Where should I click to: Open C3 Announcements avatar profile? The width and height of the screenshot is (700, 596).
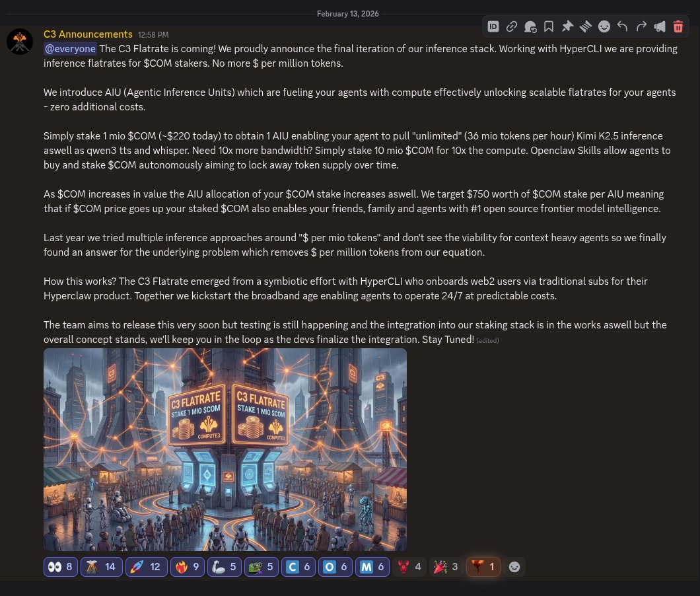click(x=20, y=42)
